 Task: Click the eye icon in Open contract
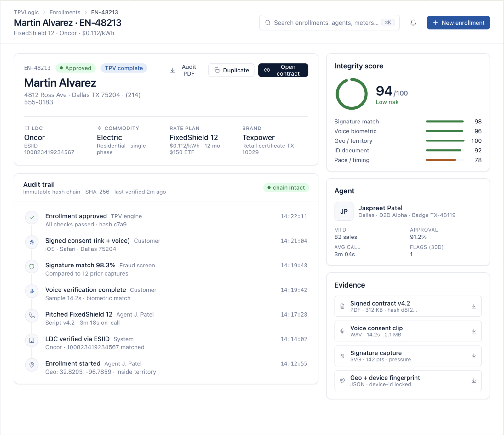[x=267, y=70]
